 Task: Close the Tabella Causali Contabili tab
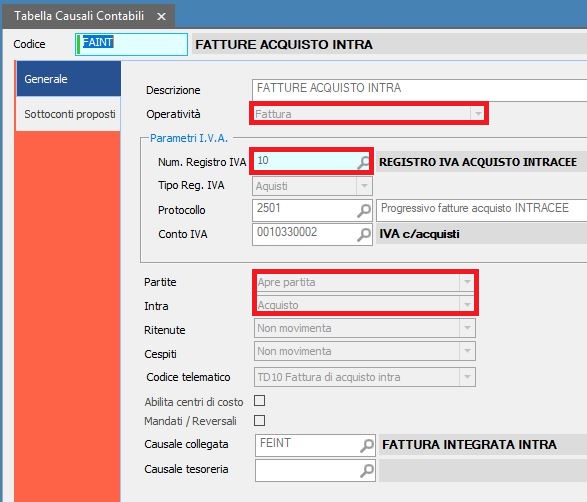pyautogui.click(x=161, y=16)
